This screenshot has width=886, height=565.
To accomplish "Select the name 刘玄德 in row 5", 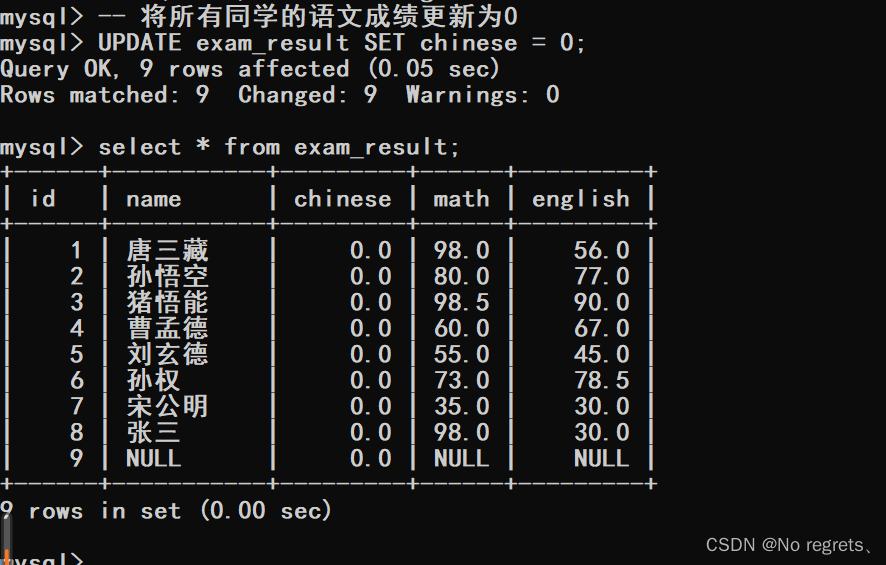I will [167, 354].
